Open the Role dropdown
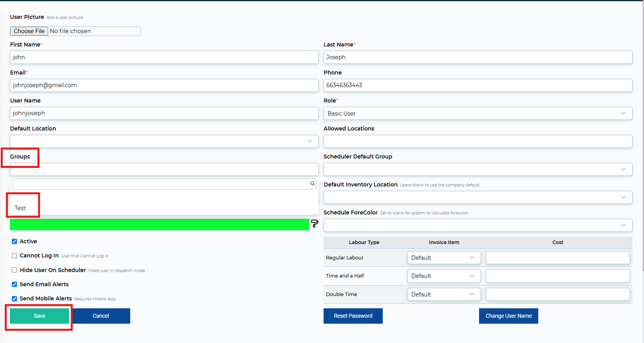Screen dimensions: 644x343 click(x=478, y=114)
